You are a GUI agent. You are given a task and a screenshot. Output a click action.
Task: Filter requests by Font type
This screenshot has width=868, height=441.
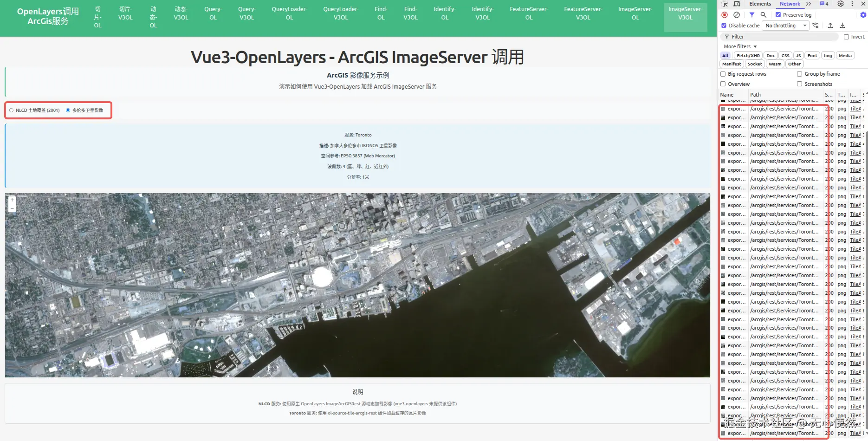coord(812,56)
